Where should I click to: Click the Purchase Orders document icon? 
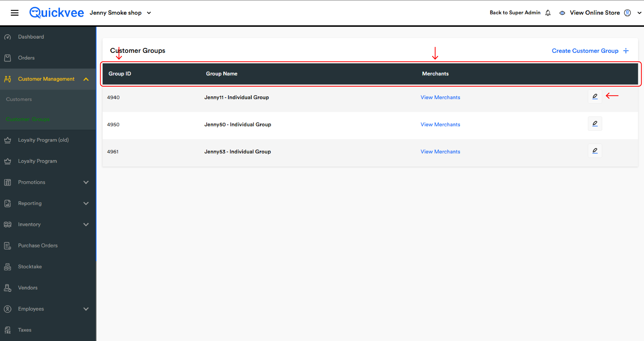[7, 245]
